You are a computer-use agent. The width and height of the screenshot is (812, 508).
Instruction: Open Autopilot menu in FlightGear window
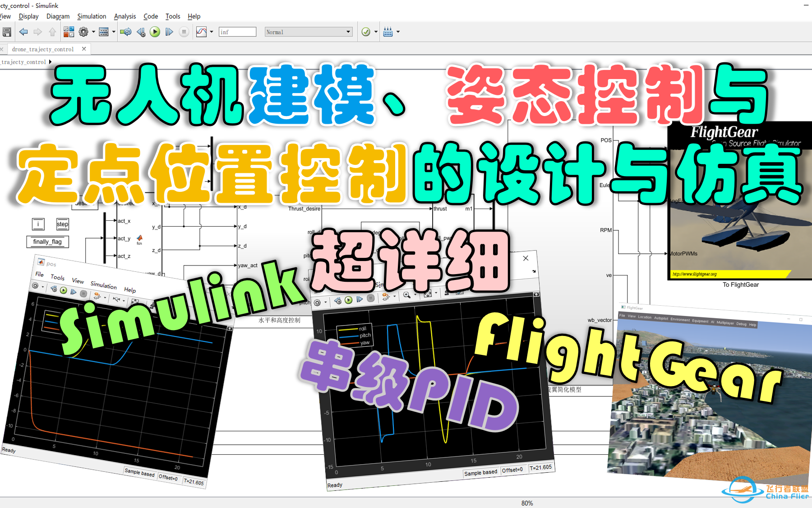[x=661, y=318]
